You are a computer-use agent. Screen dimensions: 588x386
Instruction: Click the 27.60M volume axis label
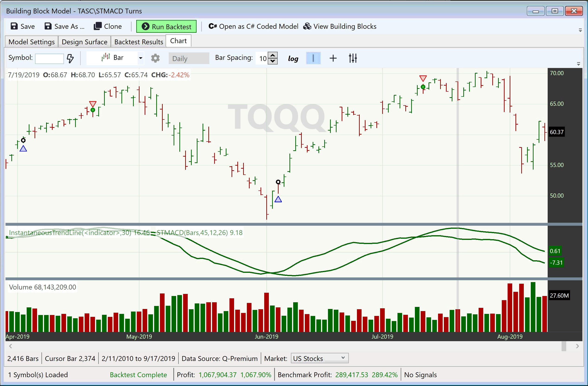pos(559,296)
